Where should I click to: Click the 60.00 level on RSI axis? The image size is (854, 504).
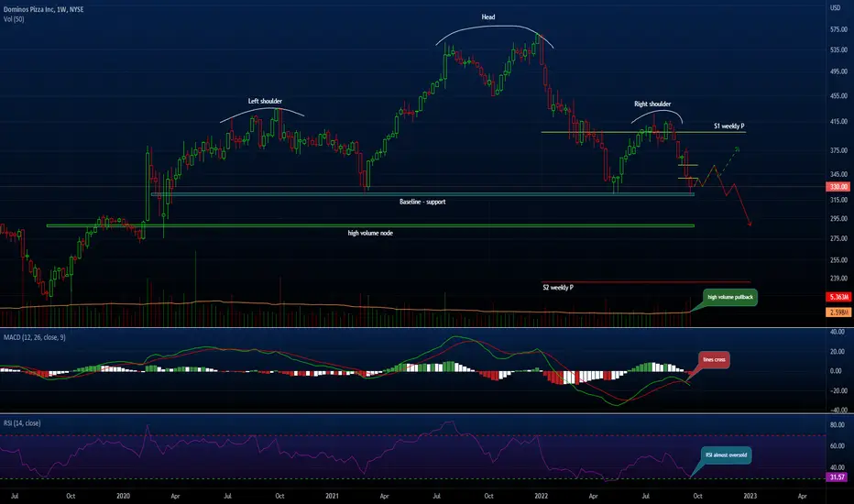[x=838, y=445]
